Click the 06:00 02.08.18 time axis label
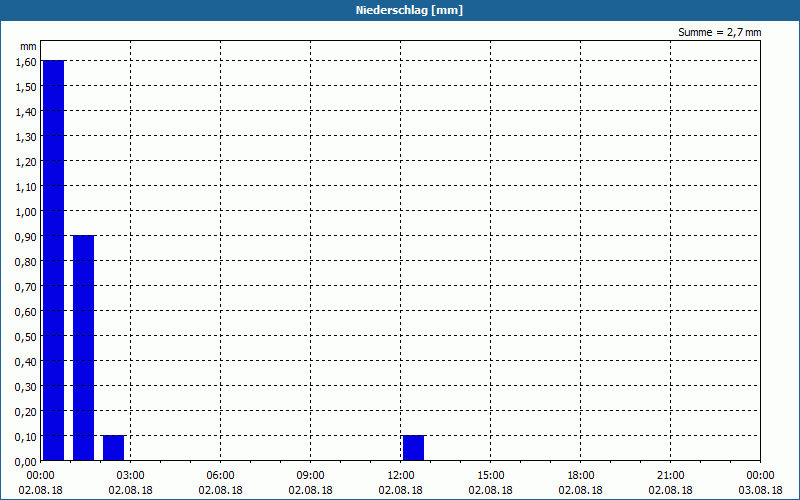 click(220, 483)
